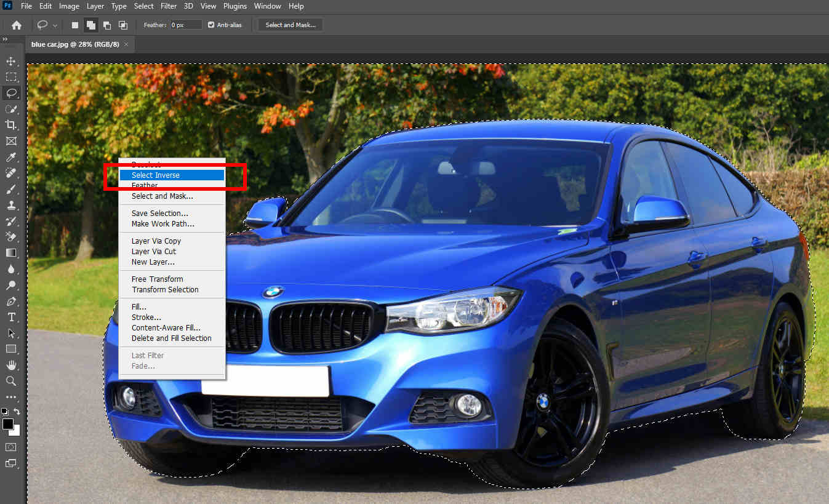The height and width of the screenshot is (504, 829).
Task: Click the Photoshop Ps logo icon
Action: pyautogui.click(x=7, y=6)
